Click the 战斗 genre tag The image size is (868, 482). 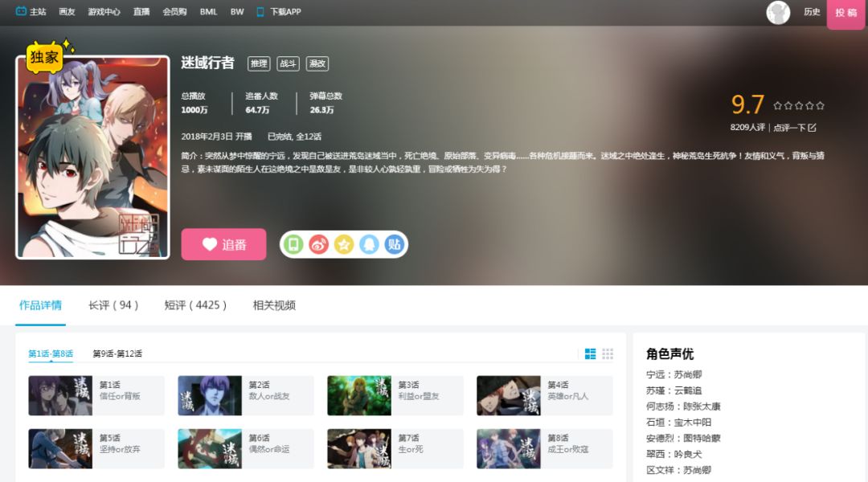[288, 63]
